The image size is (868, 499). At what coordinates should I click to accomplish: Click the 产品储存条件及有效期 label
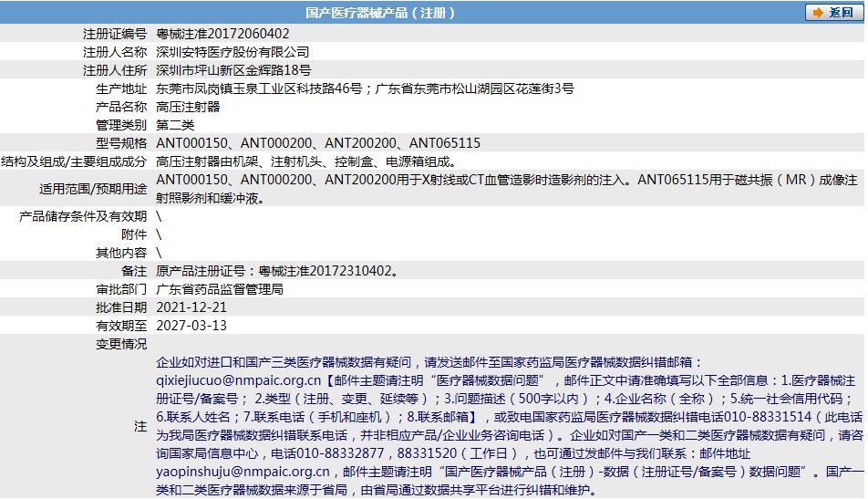[83, 216]
